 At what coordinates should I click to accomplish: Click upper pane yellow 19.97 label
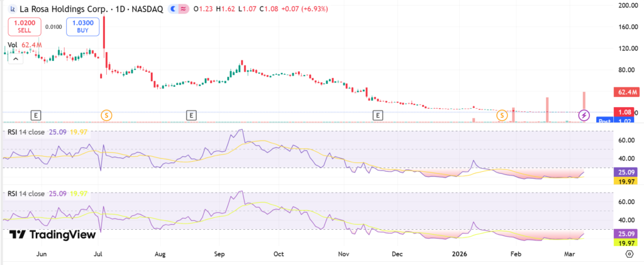coord(625,181)
